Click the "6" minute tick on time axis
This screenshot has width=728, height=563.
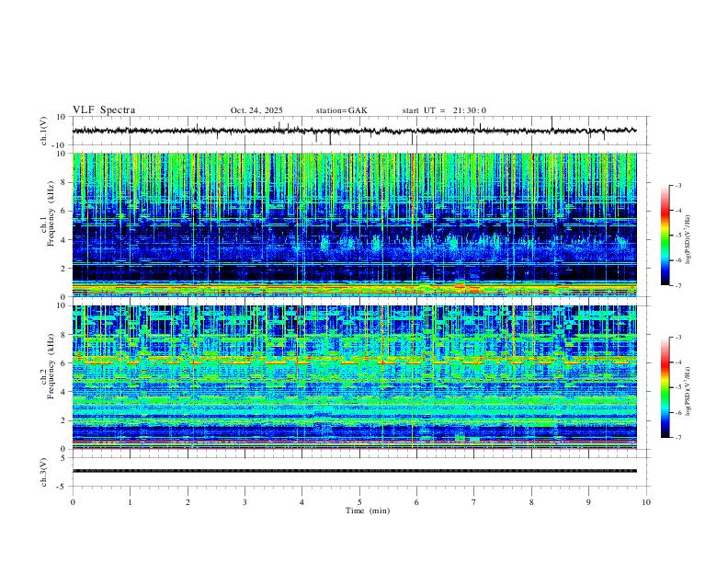pyautogui.click(x=416, y=502)
